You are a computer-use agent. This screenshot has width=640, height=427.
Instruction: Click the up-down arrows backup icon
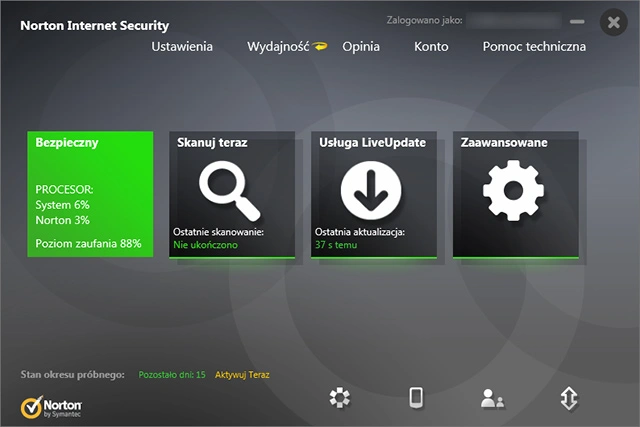[569, 398]
